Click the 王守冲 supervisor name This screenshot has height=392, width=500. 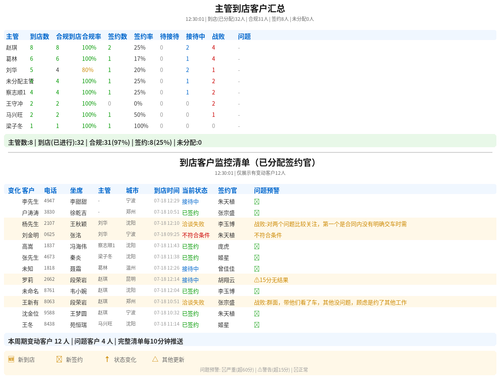[x=14, y=104]
